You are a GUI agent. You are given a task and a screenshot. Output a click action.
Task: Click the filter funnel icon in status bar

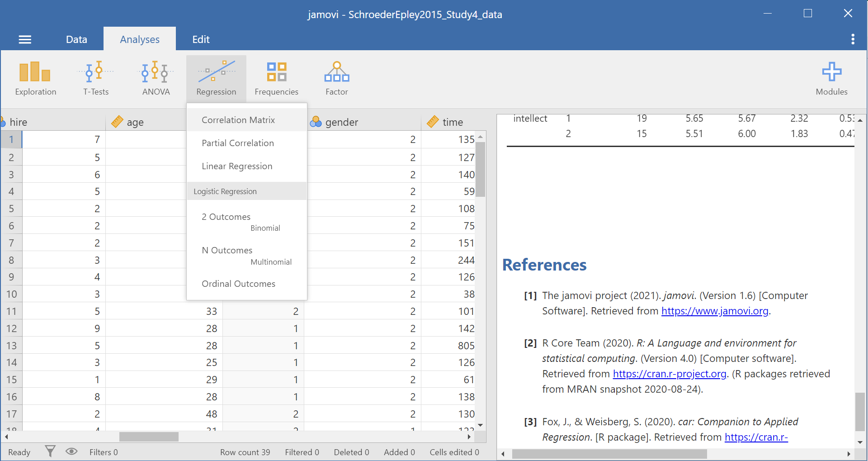tap(50, 451)
